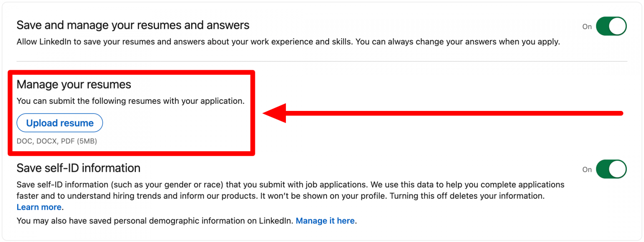
Task: Click the white knob on the resumes switch
Action: click(617, 26)
